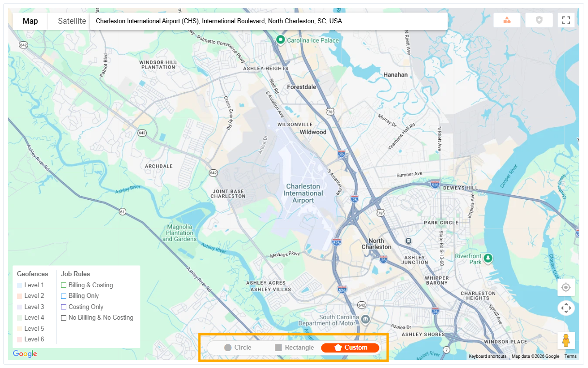Click the WINDSOR PLACE map label
The height and width of the screenshot is (368, 588).
point(505,341)
